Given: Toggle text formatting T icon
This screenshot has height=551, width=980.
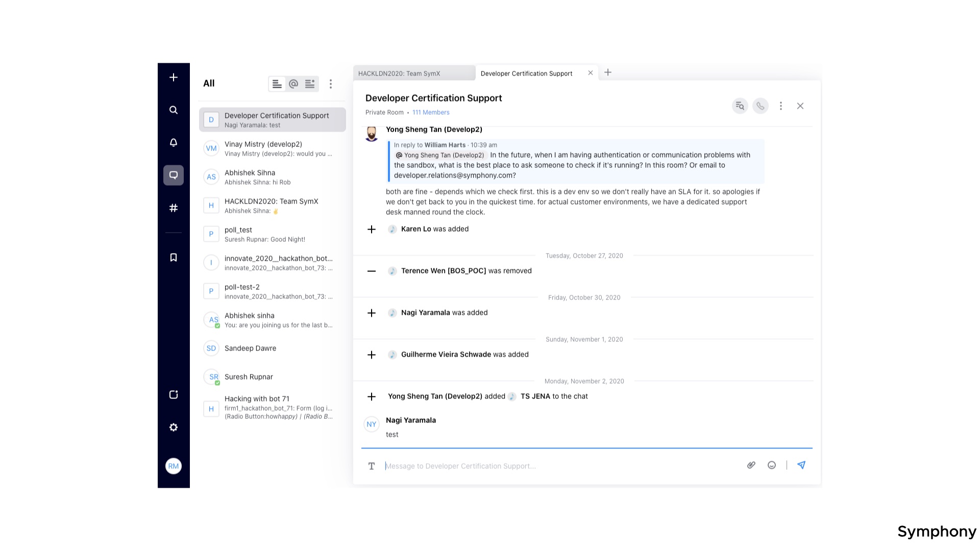Looking at the screenshot, I should tap(372, 466).
